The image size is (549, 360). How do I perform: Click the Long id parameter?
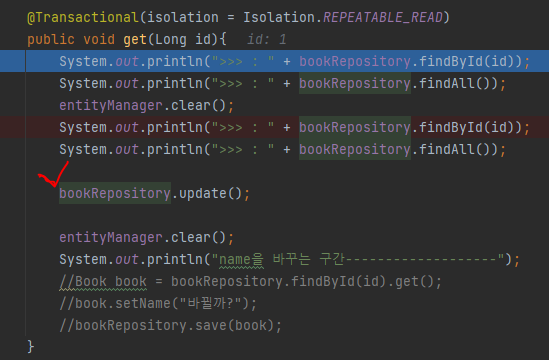183,39
